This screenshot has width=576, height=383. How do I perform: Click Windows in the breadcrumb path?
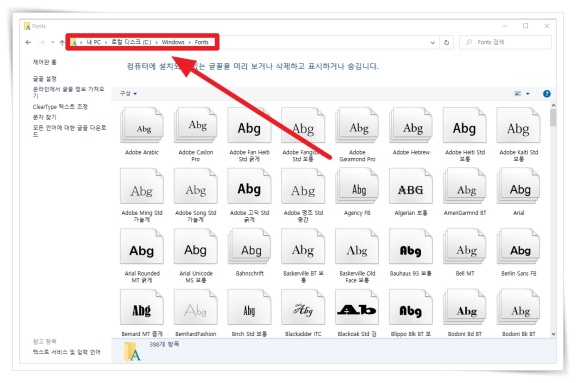tap(173, 42)
